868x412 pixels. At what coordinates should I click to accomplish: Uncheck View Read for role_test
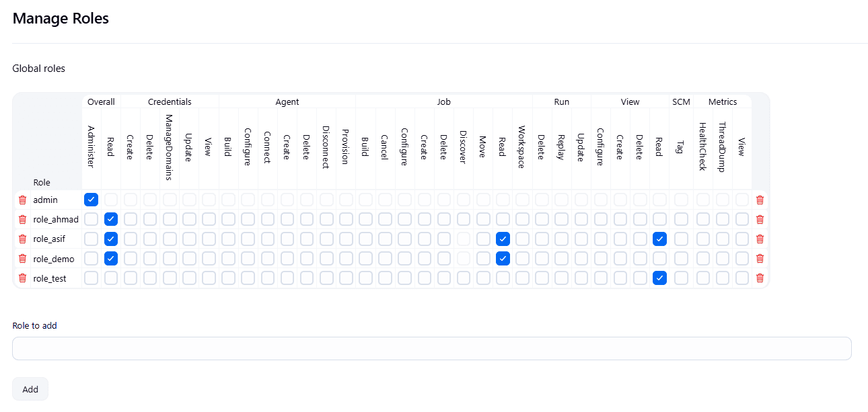(659, 278)
